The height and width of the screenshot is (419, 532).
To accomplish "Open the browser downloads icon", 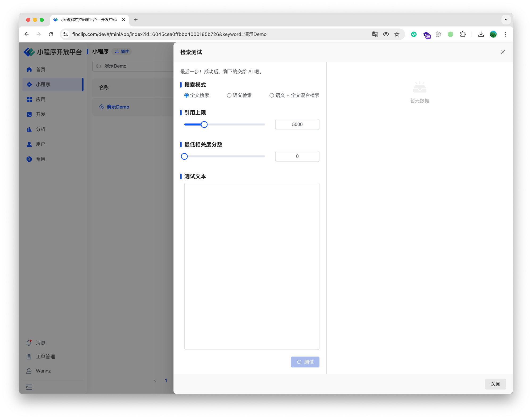I will 481,34.
